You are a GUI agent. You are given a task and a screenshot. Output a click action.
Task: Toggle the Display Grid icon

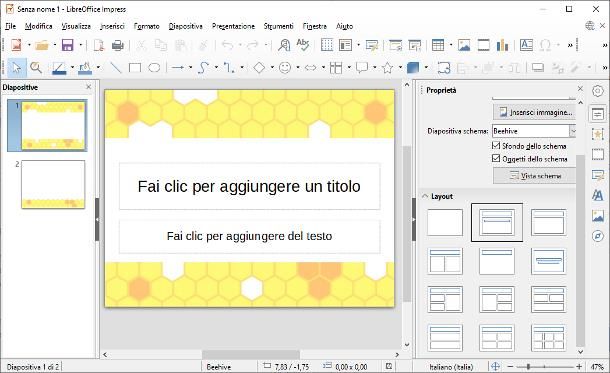[x=327, y=45]
